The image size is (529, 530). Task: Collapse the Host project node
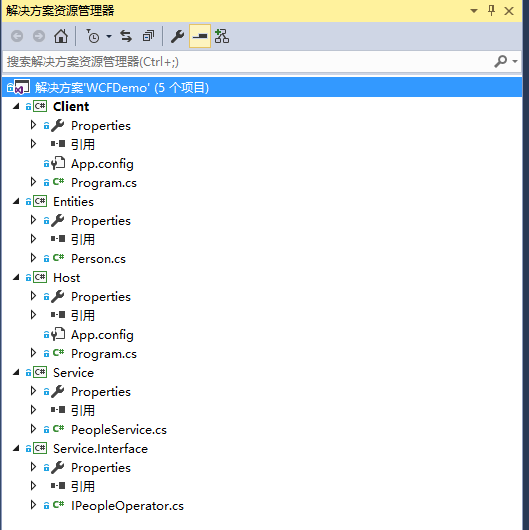(x=16, y=278)
